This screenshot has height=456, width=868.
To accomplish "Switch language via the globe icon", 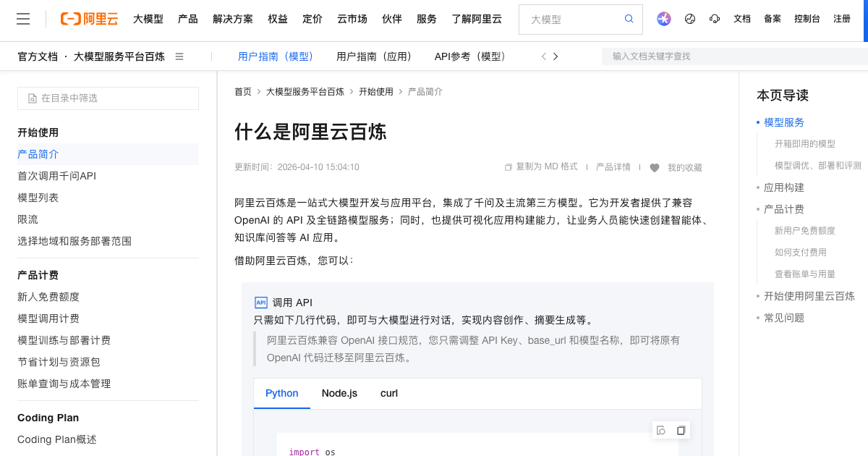I will pos(689,19).
